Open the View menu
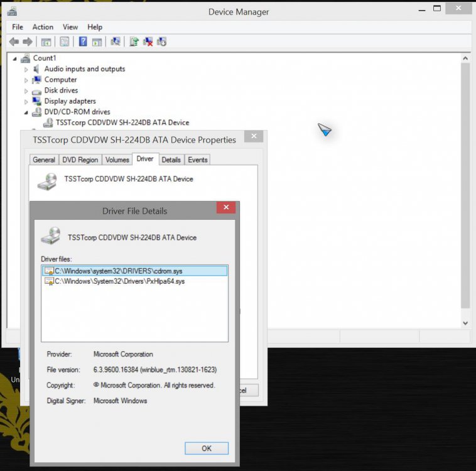The image size is (476, 471). (70, 27)
